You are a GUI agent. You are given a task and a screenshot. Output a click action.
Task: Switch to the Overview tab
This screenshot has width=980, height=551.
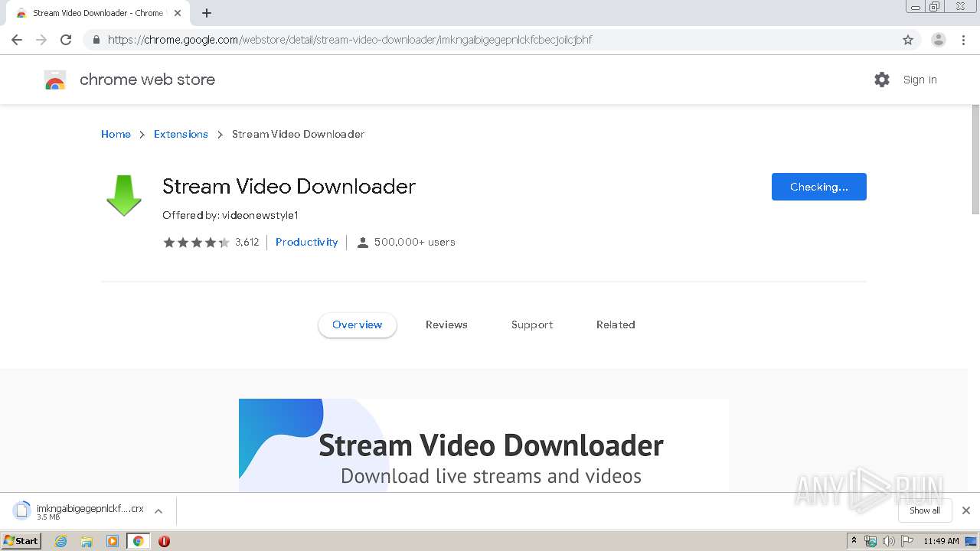(x=357, y=324)
